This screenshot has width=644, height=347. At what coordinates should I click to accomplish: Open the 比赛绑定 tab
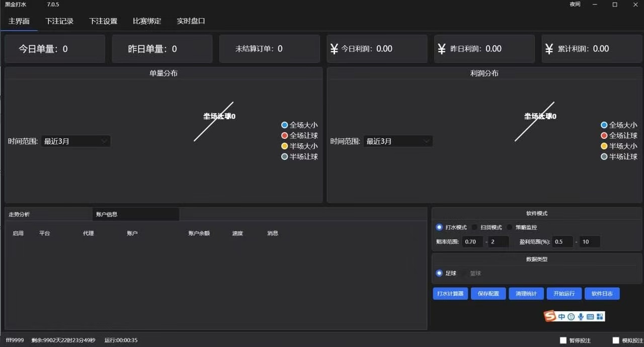(x=147, y=21)
